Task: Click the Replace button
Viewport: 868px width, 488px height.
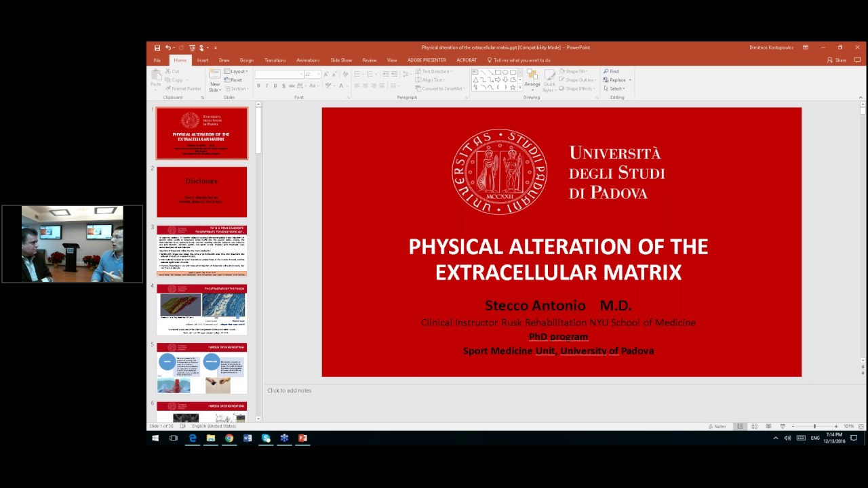Action: (613, 80)
